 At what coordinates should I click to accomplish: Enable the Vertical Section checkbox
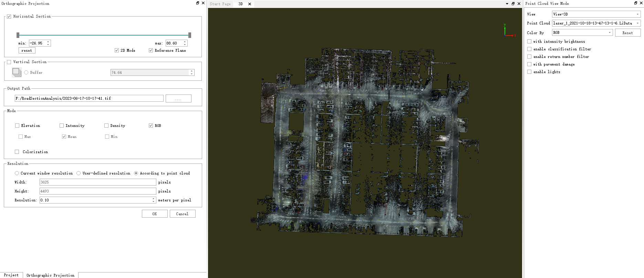pos(9,62)
